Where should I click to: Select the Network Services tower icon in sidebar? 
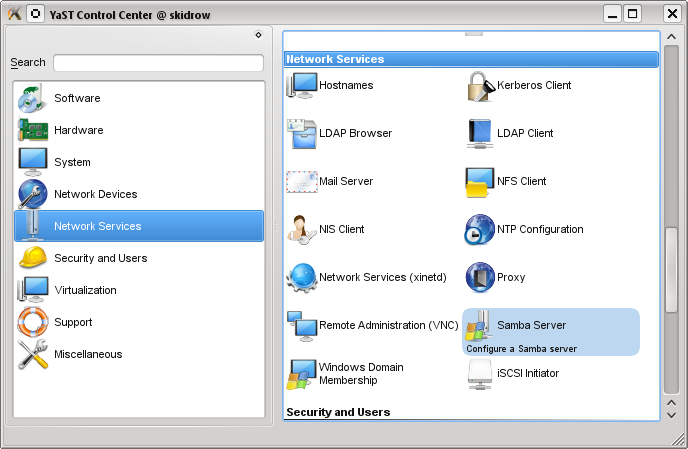coord(33,226)
